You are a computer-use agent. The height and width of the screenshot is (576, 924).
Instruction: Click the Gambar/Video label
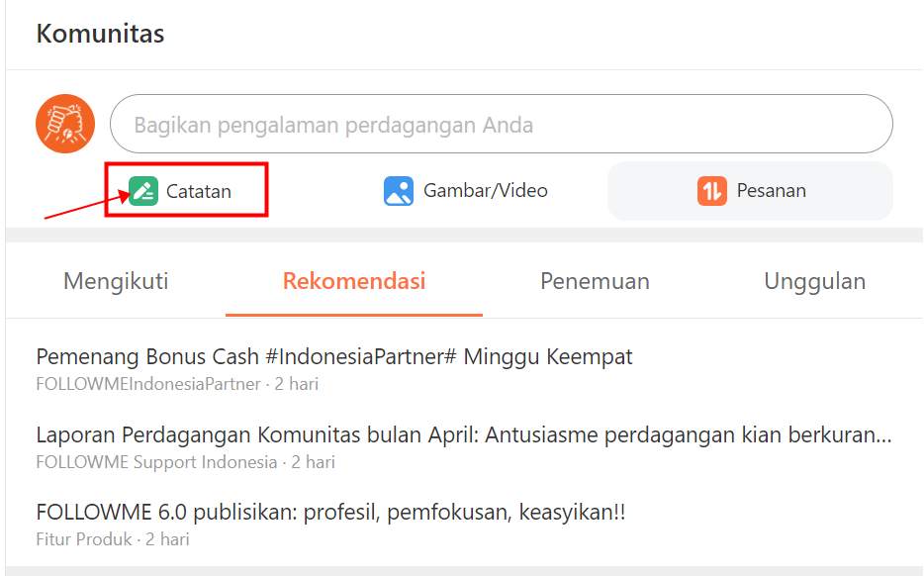click(x=486, y=190)
